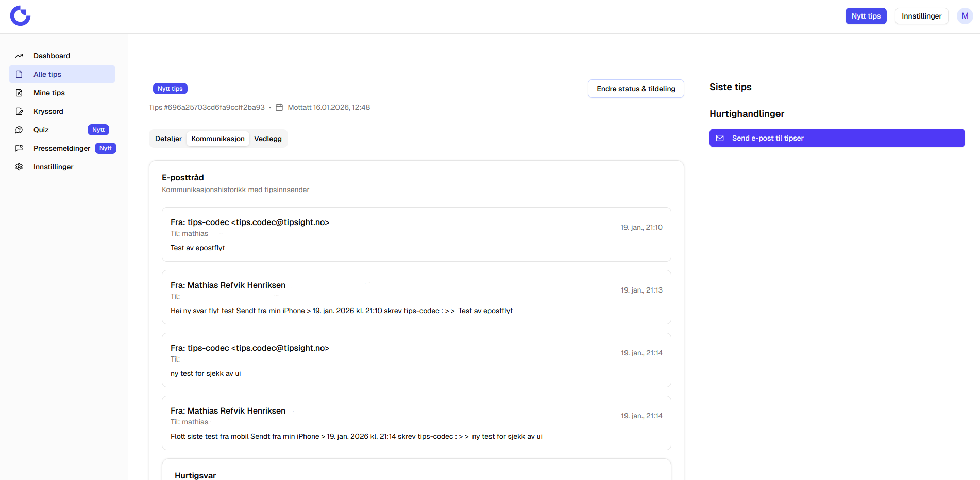
Task: Click the Quiz chat bubble icon
Action: (x=19, y=130)
